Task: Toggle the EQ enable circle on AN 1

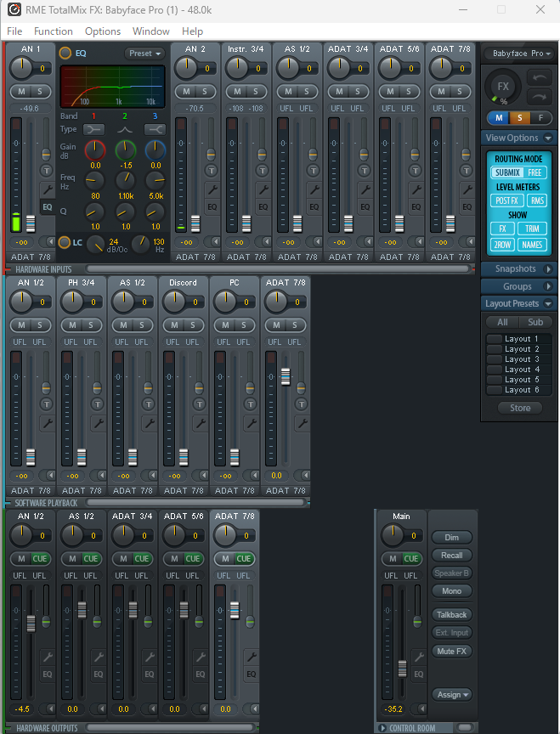Action: point(65,53)
